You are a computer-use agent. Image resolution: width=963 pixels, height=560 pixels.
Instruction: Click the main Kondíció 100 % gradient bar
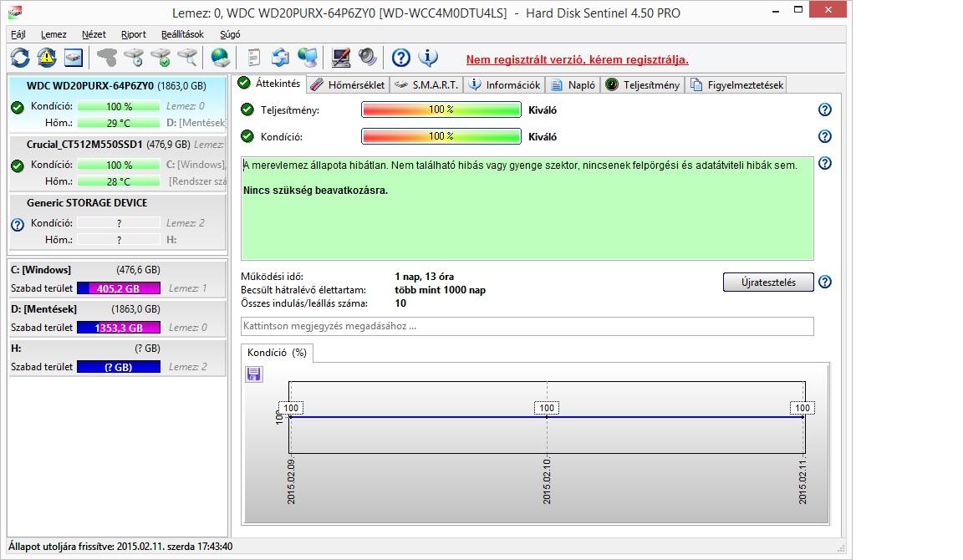coord(441,136)
